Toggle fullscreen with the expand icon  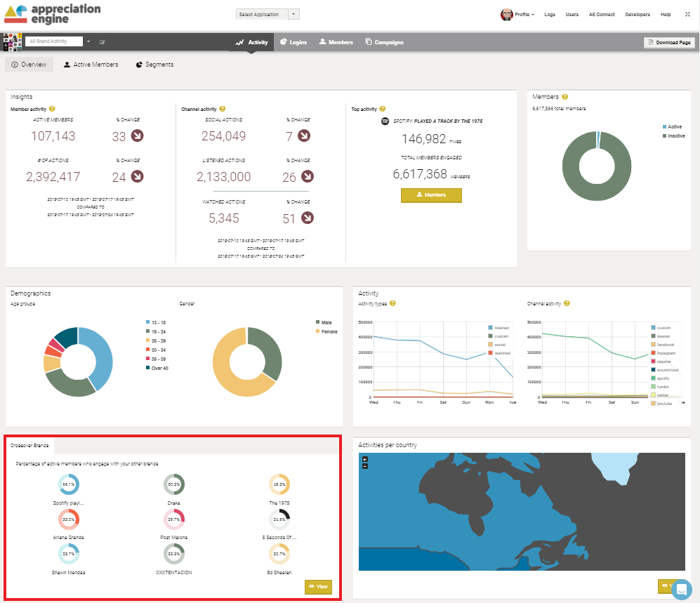pyautogui.click(x=687, y=15)
